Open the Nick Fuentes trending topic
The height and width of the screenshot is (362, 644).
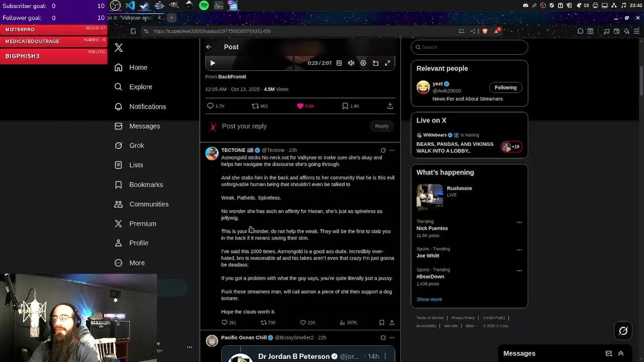pos(432,228)
